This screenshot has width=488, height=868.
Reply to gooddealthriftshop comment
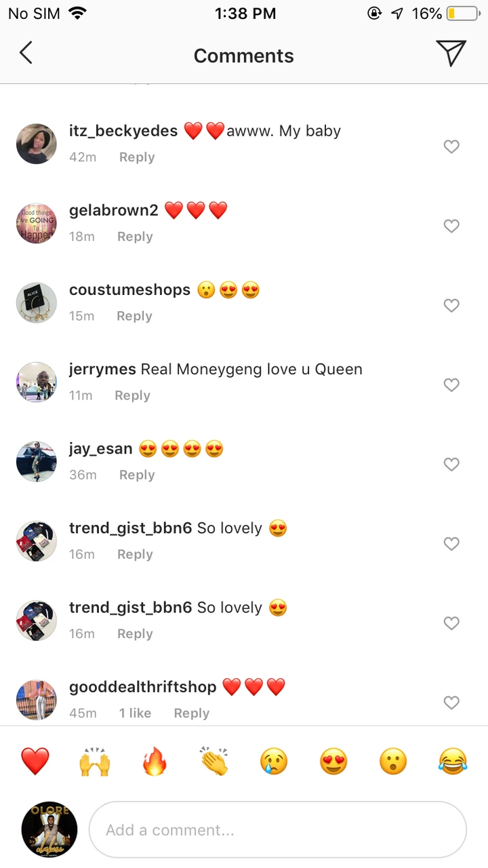click(x=192, y=713)
